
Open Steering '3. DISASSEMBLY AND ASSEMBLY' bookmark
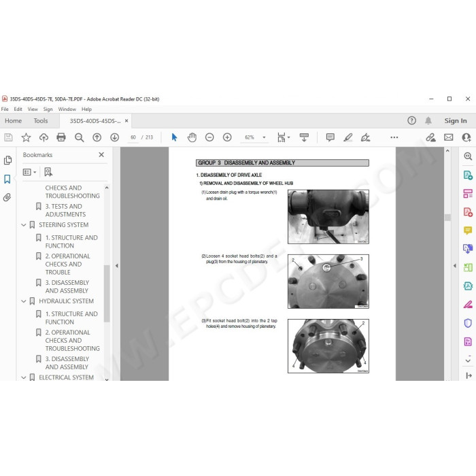click(x=67, y=286)
